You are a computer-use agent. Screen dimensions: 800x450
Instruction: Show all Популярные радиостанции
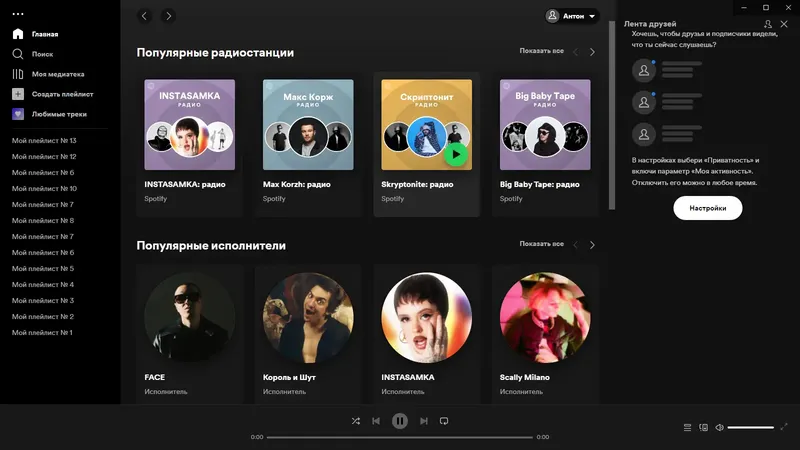coord(541,51)
